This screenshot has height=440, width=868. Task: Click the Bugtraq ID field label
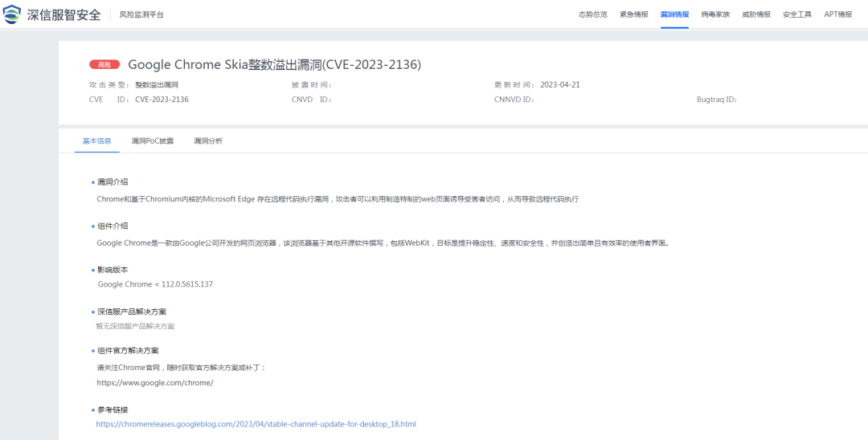(718, 100)
